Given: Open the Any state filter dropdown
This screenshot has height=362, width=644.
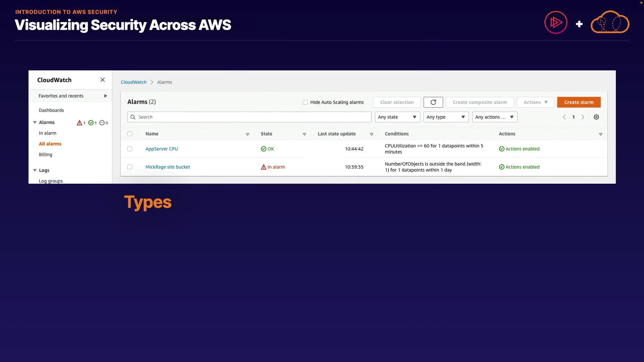Looking at the screenshot, I should click(x=397, y=117).
